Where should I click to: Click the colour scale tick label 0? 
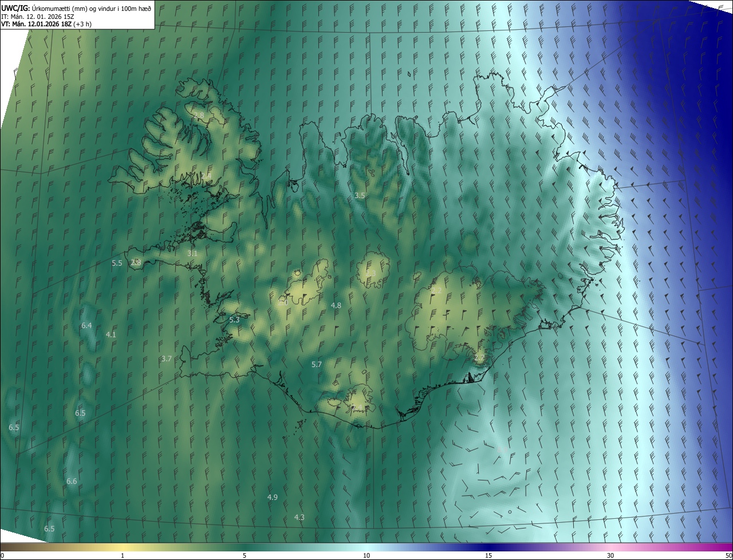[2, 555]
